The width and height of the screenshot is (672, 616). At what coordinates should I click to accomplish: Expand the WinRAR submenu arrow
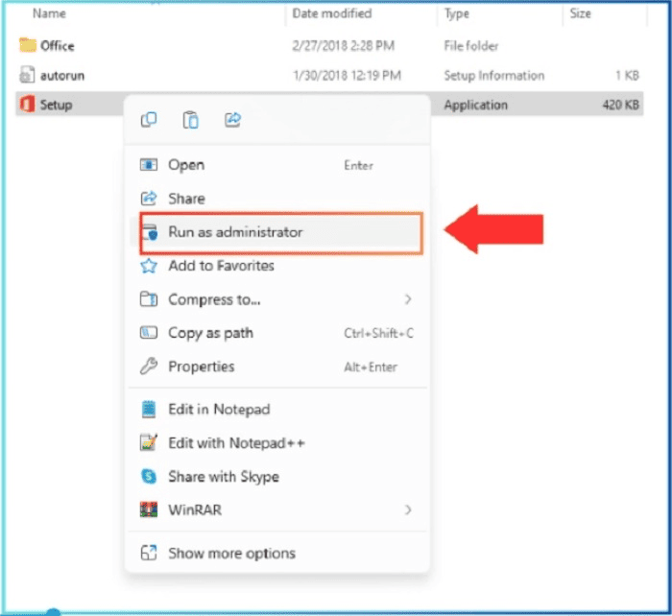[408, 509]
